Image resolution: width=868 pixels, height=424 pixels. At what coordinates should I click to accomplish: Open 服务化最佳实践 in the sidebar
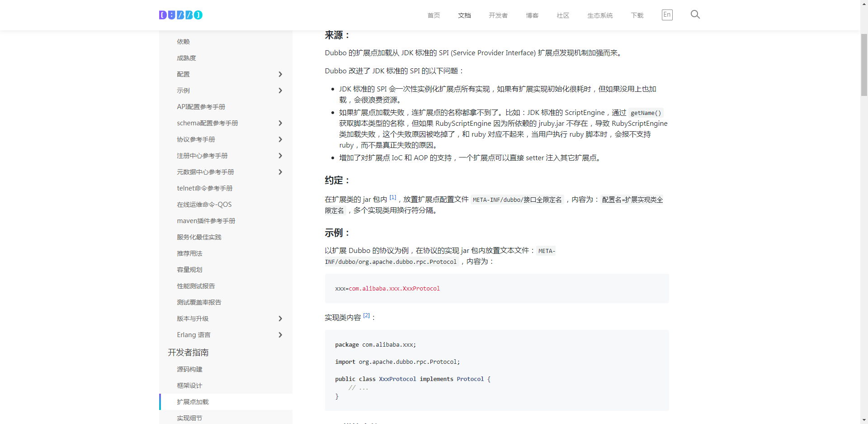pos(199,237)
